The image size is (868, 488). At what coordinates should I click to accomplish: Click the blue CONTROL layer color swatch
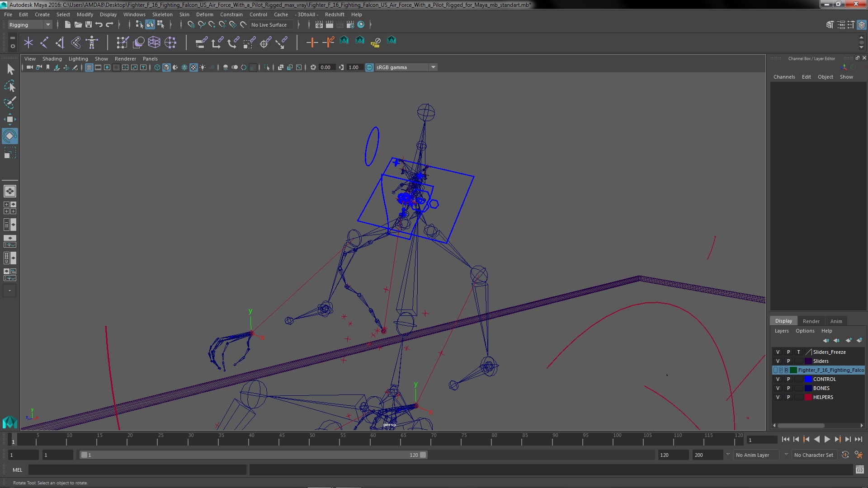(808, 379)
